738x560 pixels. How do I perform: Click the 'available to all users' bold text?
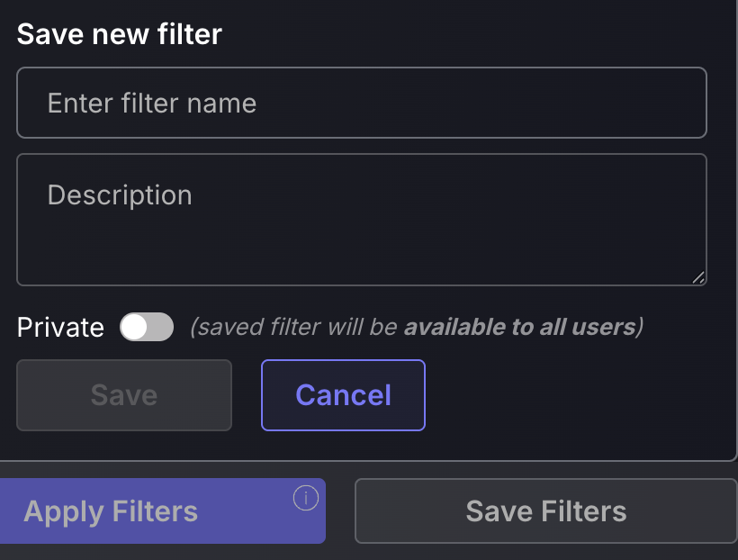click(x=520, y=328)
